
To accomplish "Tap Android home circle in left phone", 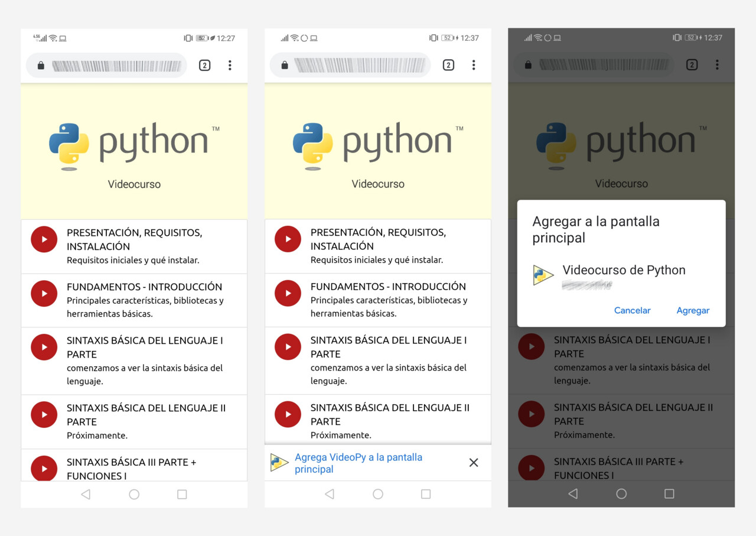I will click(x=134, y=495).
